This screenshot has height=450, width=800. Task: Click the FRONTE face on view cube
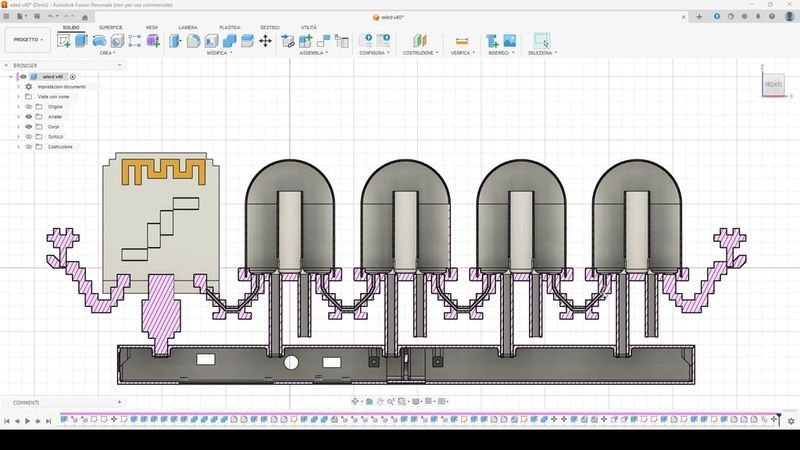tap(773, 85)
